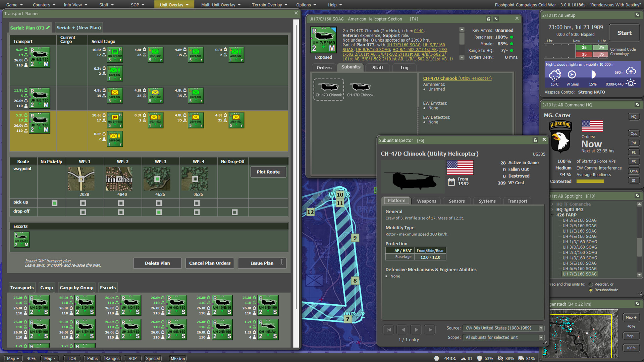Click the pencil edit icon beside Serial: Plan 073
Screen dimensions: 644x362
click(48, 28)
